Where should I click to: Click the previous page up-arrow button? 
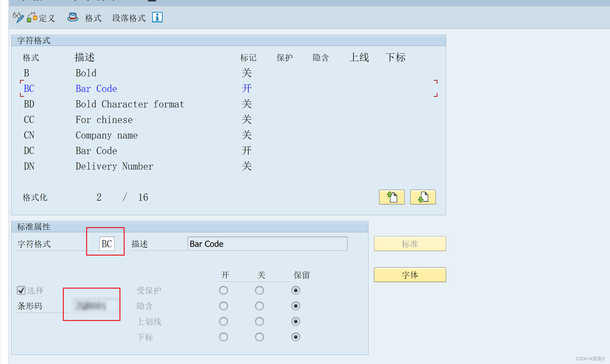(392, 197)
